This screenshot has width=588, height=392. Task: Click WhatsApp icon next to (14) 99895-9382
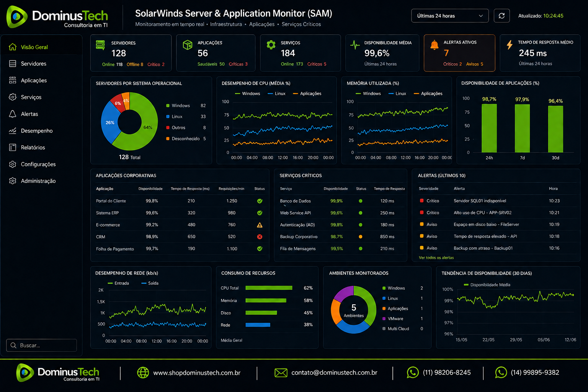coord(501,372)
